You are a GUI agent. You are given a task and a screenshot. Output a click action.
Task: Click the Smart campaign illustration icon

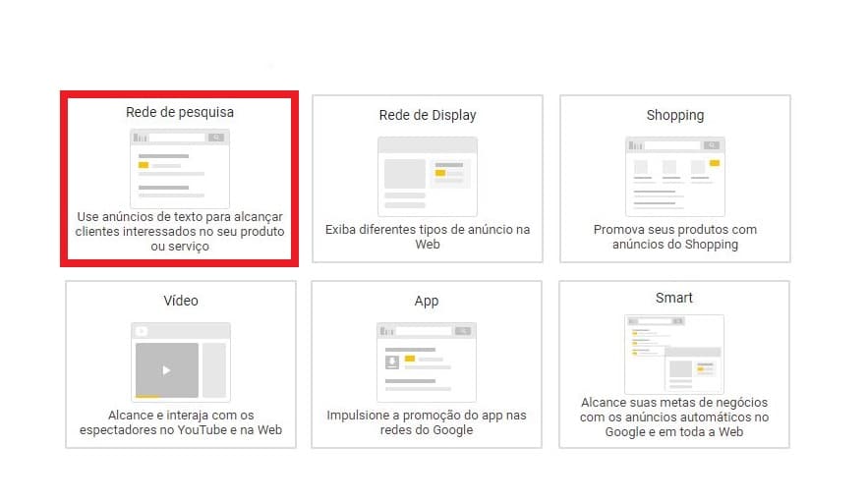point(673,354)
